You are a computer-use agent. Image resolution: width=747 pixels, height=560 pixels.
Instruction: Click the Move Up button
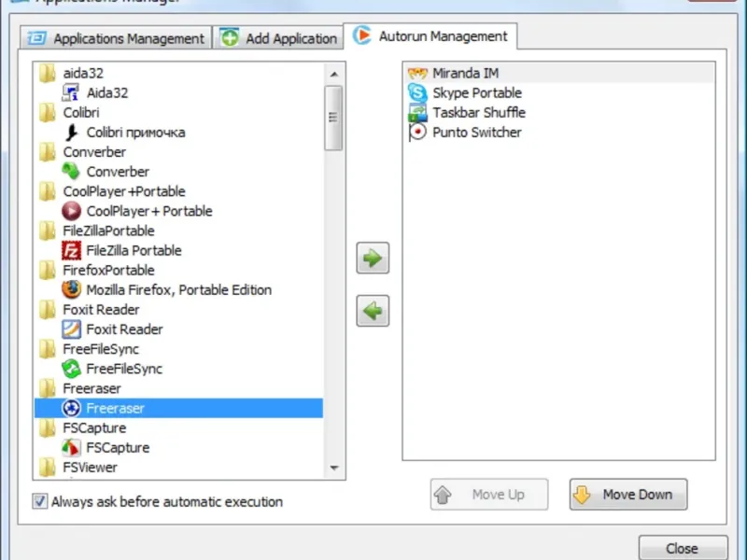click(x=488, y=495)
